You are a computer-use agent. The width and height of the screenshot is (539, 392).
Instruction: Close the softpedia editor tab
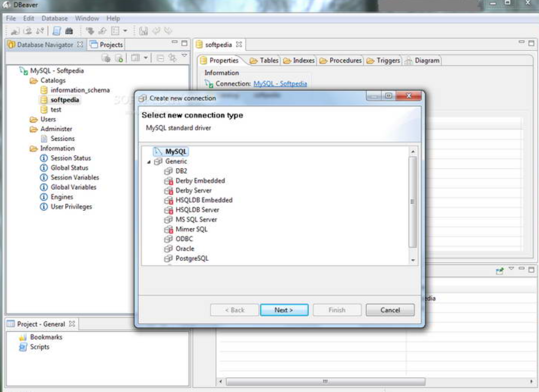pos(239,45)
